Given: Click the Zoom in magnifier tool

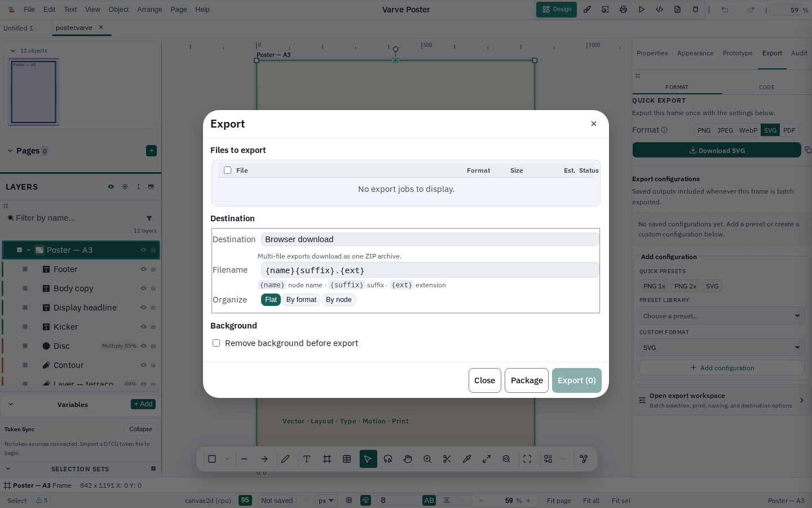Looking at the screenshot, I should [427, 459].
